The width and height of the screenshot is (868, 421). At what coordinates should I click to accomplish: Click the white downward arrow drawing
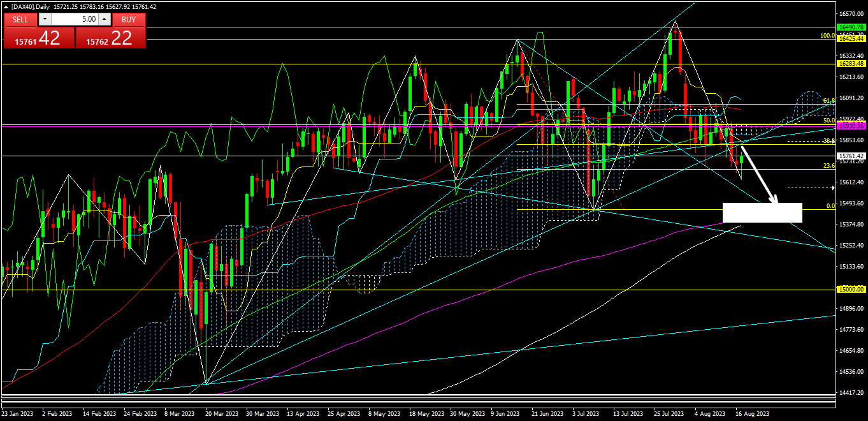coord(758,174)
